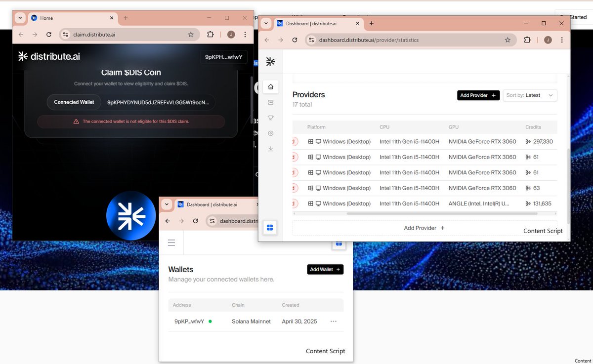The height and width of the screenshot is (364, 593).
Task: Open extensions puzzle icon in claim window
Action: coord(210,35)
